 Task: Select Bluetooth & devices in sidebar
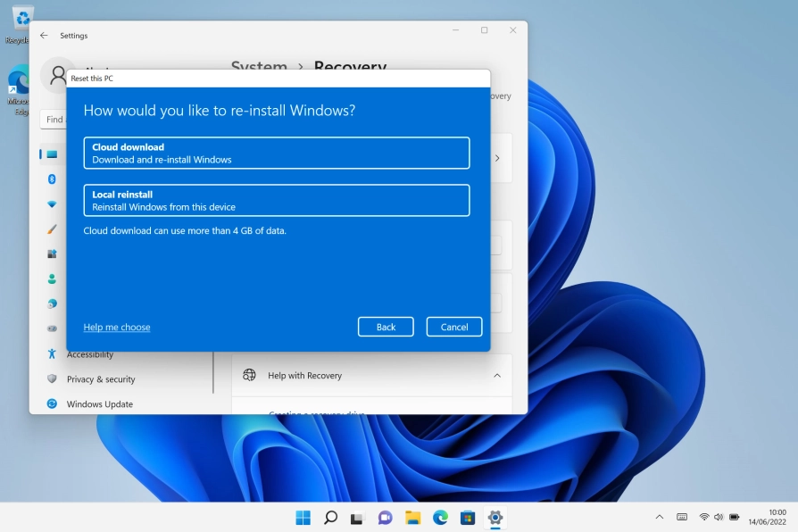[54, 179]
